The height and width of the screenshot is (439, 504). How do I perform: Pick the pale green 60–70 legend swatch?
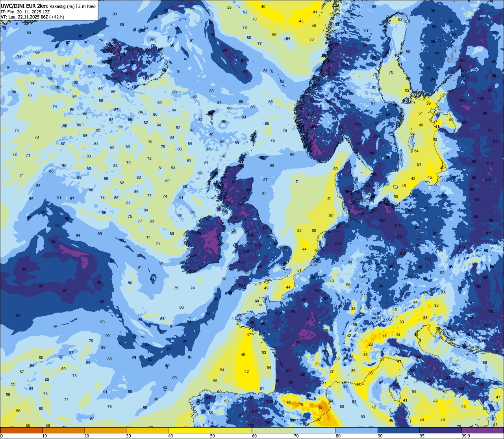tap(272, 430)
